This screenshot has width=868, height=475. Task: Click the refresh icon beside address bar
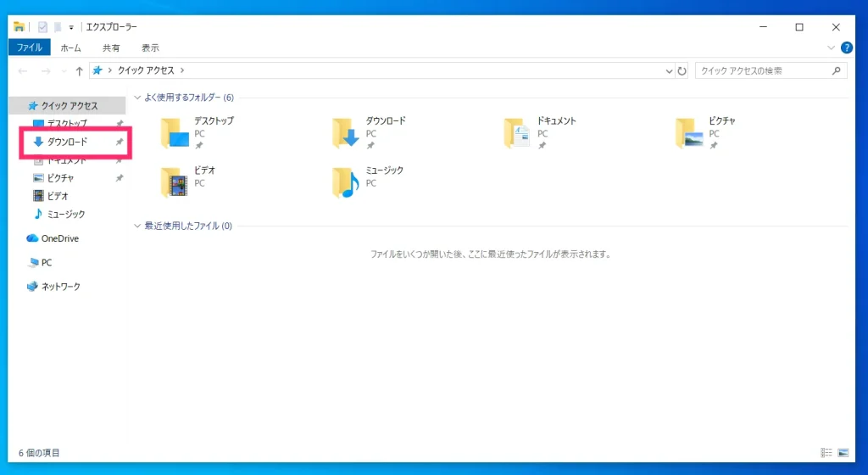tap(682, 71)
